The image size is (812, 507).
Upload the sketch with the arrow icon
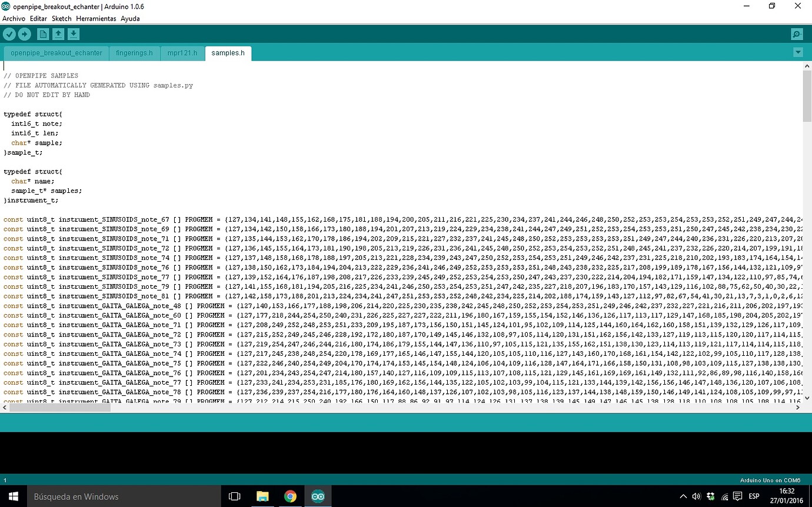click(25, 34)
